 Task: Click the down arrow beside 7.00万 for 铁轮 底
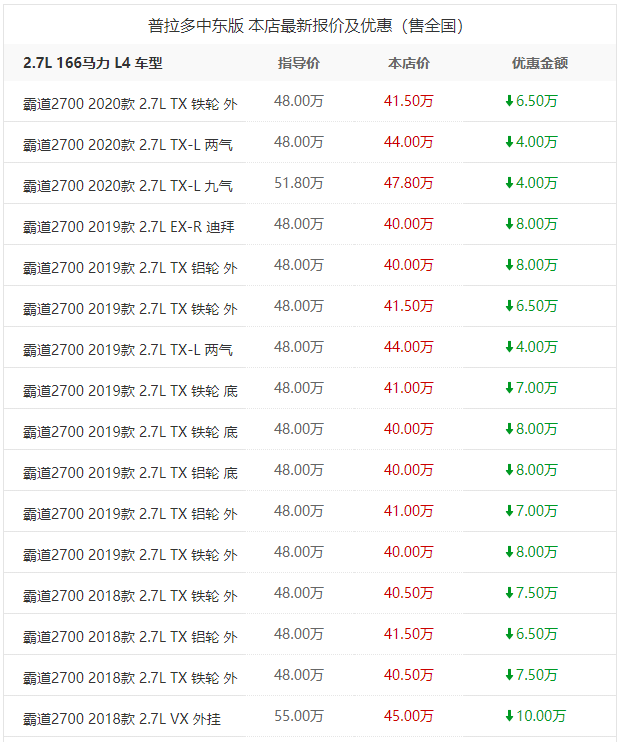(x=509, y=387)
